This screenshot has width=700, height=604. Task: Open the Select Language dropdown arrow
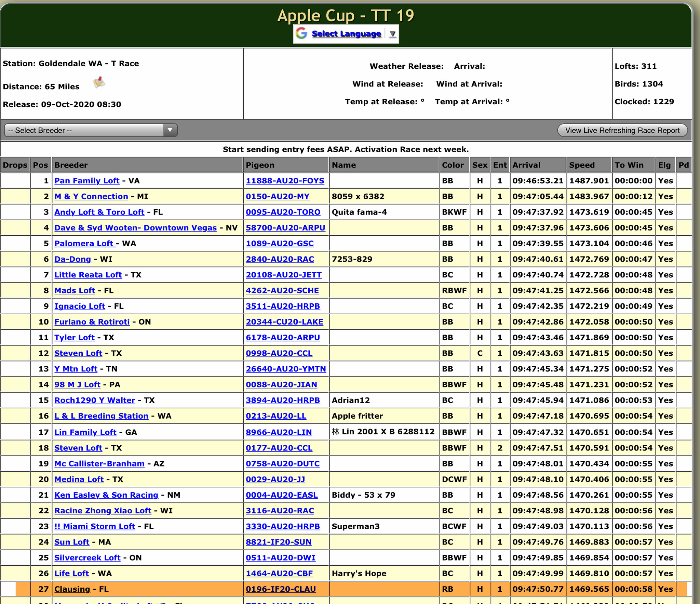pyautogui.click(x=392, y=34)
